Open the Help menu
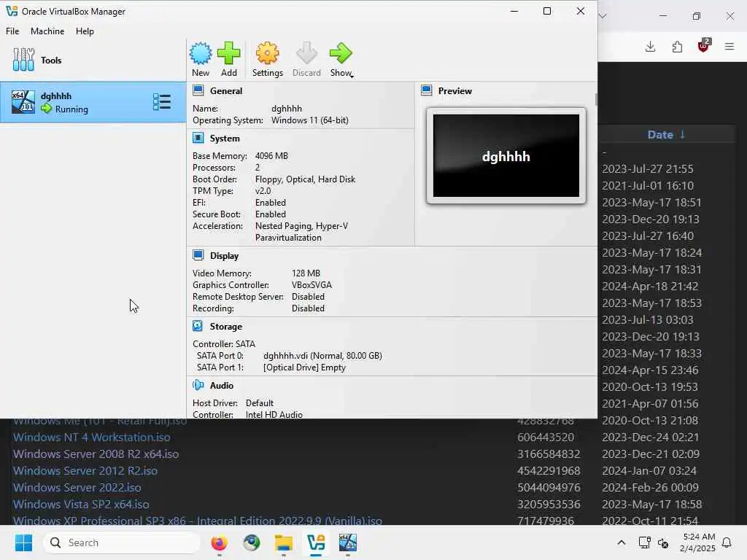Image resolution: width=747 pixels, height=560 pixels. [85, 31]
